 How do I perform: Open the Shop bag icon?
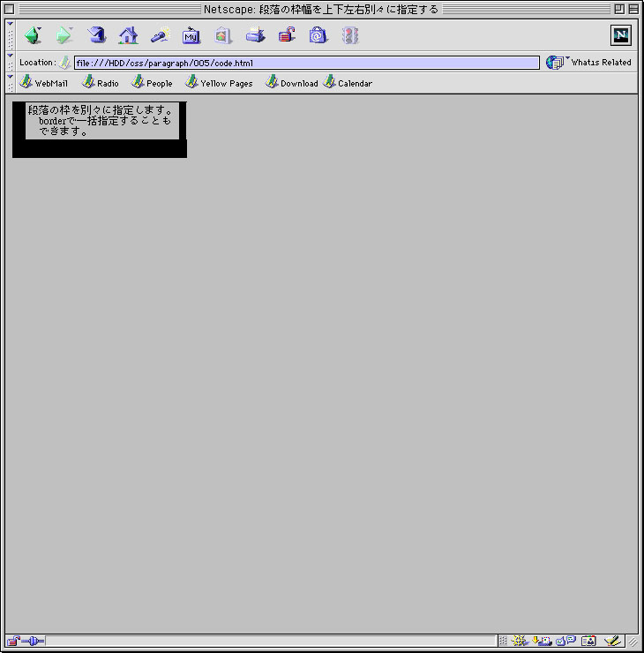[x=318, y=36]
